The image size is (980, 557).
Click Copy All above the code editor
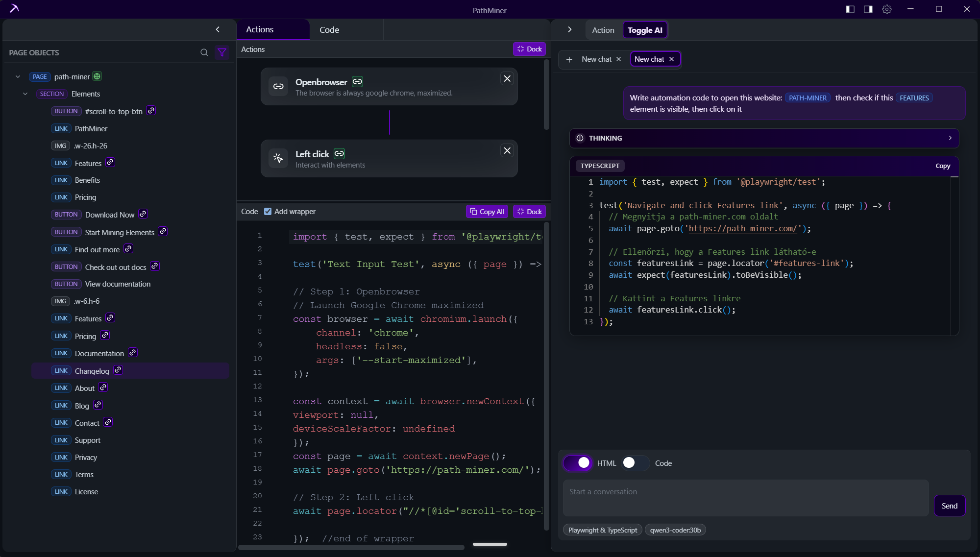point(488,211)
